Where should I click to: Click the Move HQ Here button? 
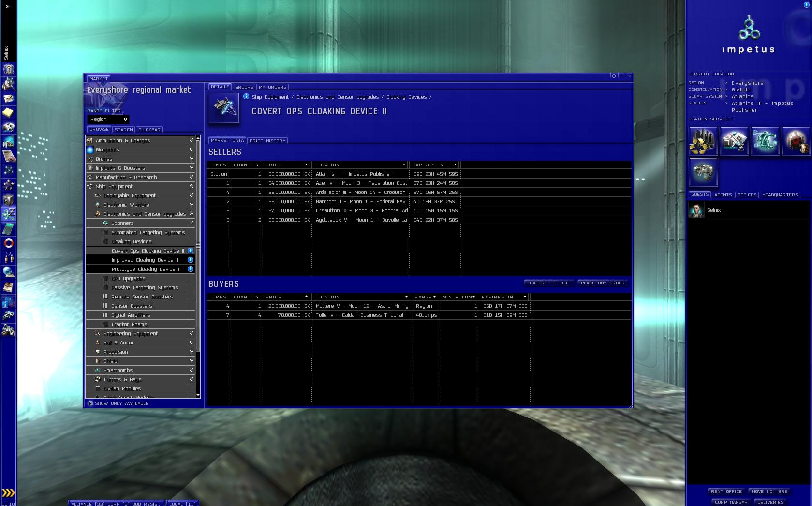(769, 491)
